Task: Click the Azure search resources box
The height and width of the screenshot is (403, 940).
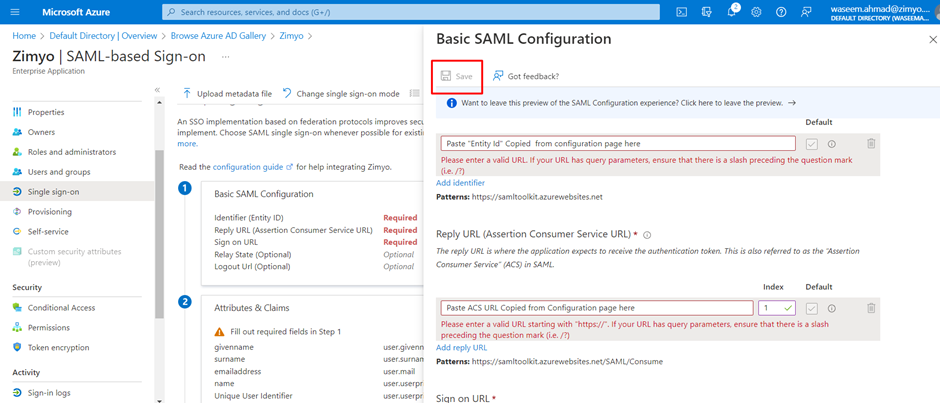Action: tap(411, 12)
